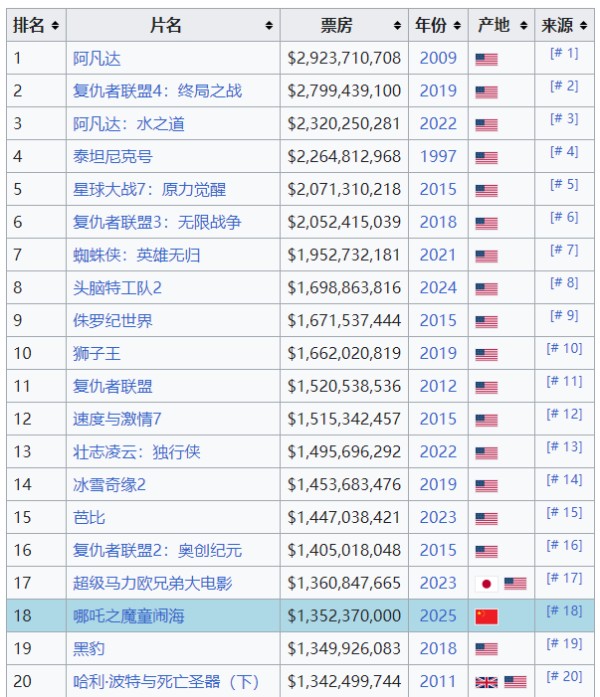Viewport: 600px width, 697px height.
Task: Click the US flag in 头脑特工队2 row
Action: click(x=486, y=288)
